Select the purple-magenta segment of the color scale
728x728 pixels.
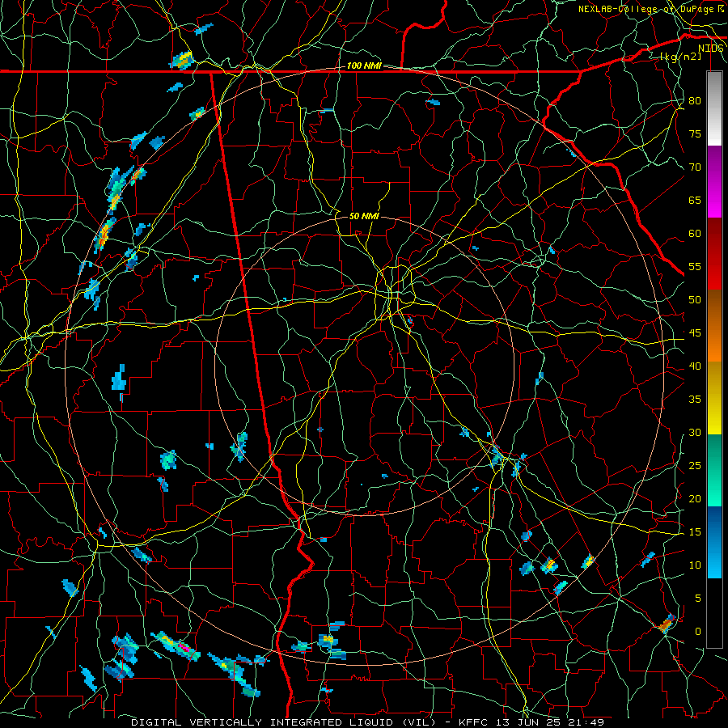[714, 181]
